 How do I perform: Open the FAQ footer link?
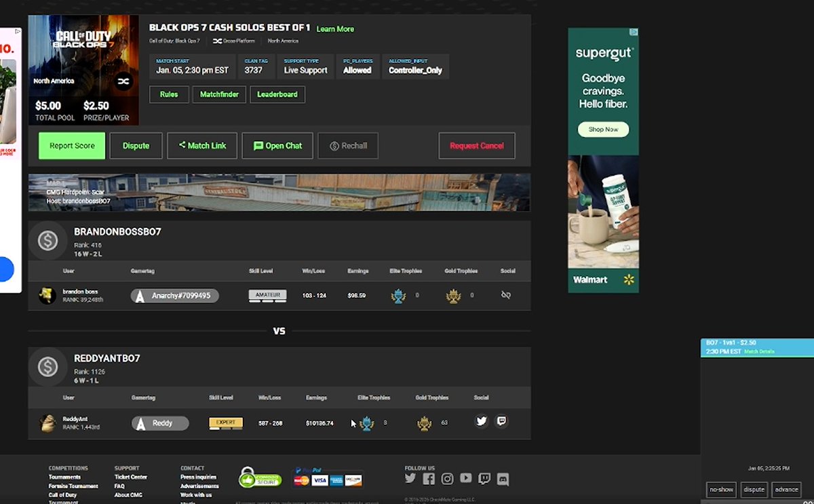119,486
